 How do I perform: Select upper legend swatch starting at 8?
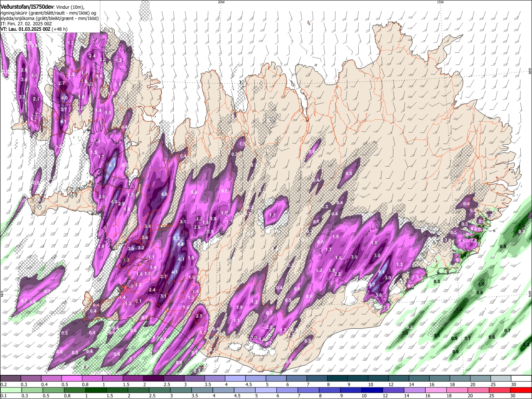(337, 379)
